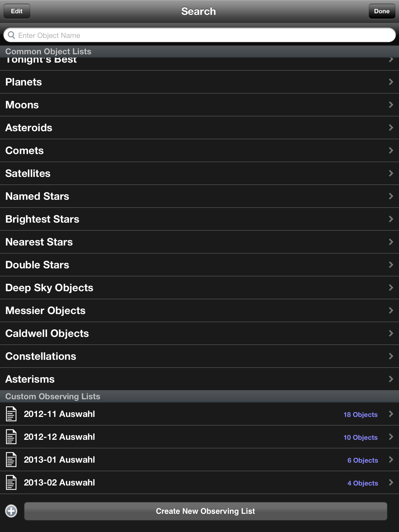This screenshot has height=532, width=399.
Task: Open the Double Stars list
Action: 37,265
